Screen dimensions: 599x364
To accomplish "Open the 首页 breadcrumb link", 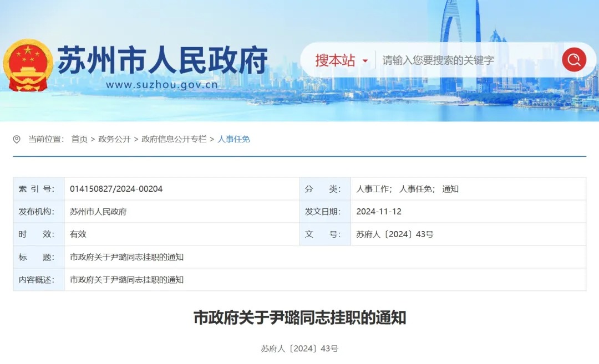I will [77, 139].
